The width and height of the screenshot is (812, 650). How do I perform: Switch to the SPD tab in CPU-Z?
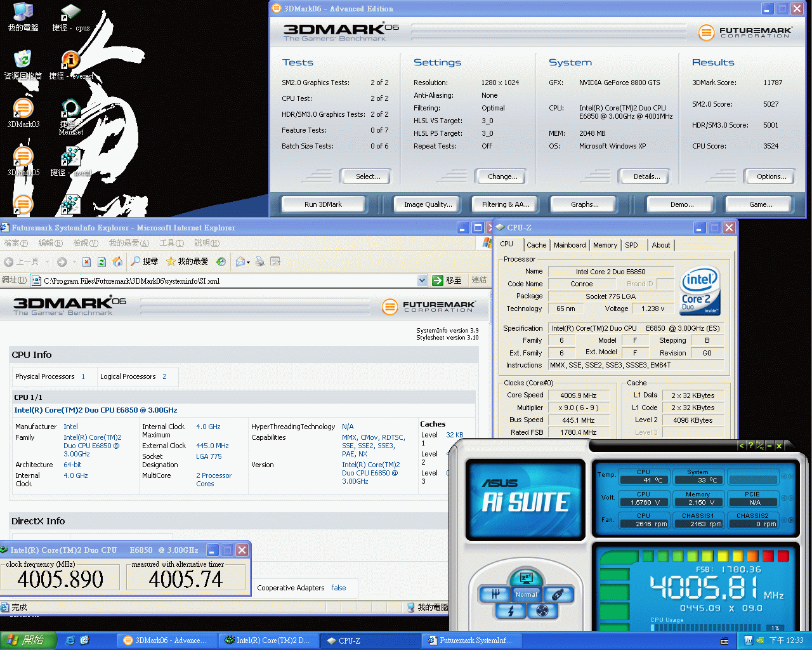[x=631, y=245]
